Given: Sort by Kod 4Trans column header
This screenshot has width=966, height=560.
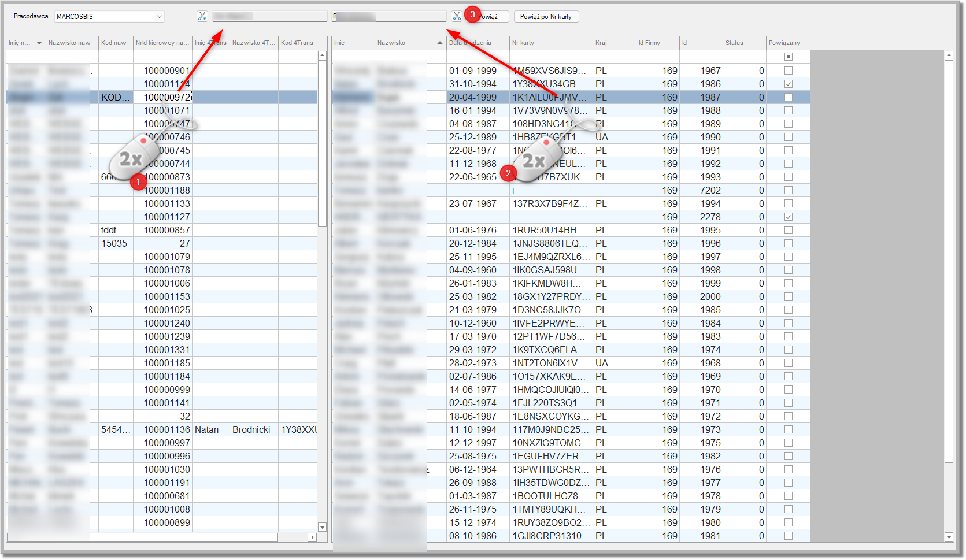Looking at the screenshot, I should (x=298, y=43).
